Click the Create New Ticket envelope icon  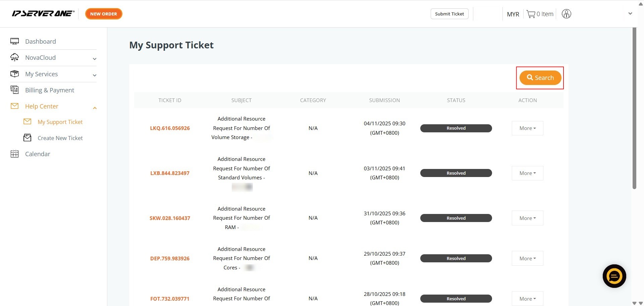28,138
